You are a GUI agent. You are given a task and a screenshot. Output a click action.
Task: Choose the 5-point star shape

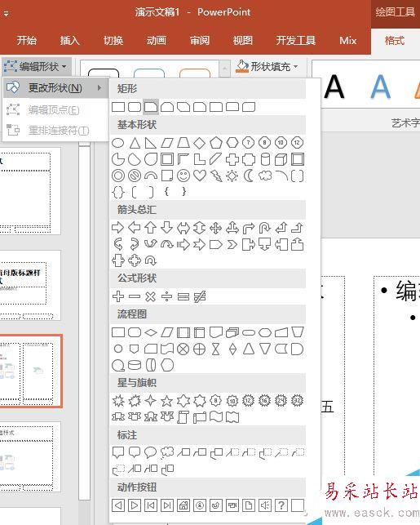click(167, 400)
